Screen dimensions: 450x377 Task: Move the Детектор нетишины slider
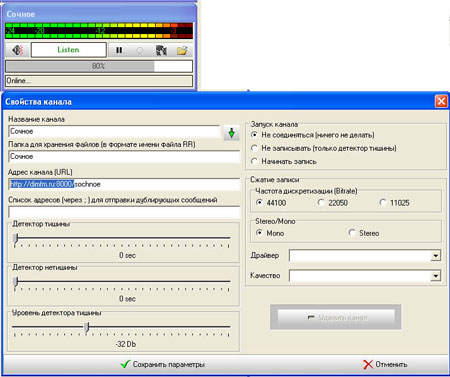[16, 282]
